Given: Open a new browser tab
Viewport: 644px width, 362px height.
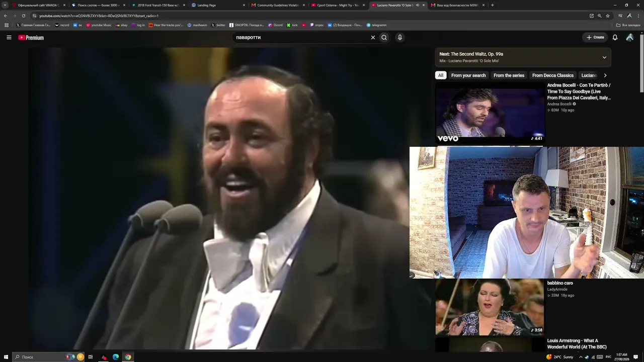Looking at the screenshot, I should tap(492, 5).
